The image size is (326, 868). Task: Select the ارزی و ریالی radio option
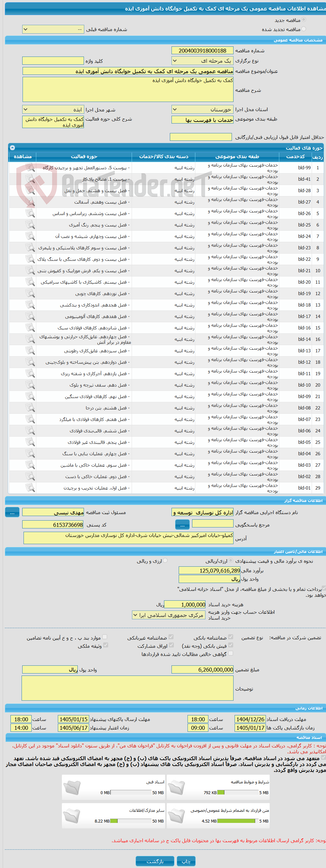[x=165, y=561]
